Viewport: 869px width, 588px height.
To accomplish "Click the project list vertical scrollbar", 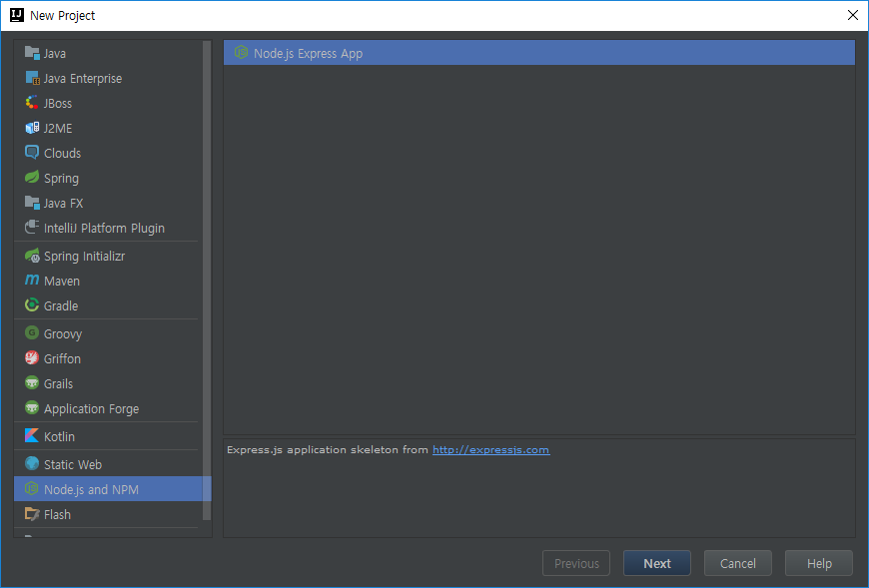I will tap(208, 281).
